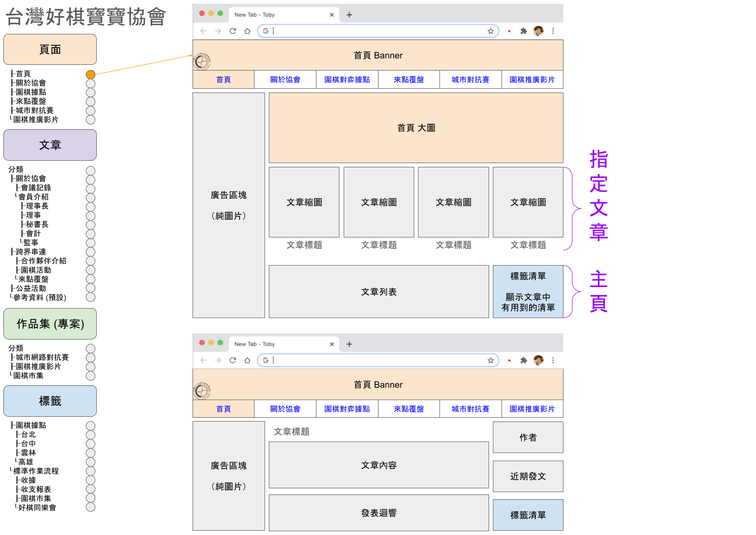Viewport: 756px width, 535px height.
Task: Click the association logo on the upper 首頁 Banner
Action: tap(202, 61)
